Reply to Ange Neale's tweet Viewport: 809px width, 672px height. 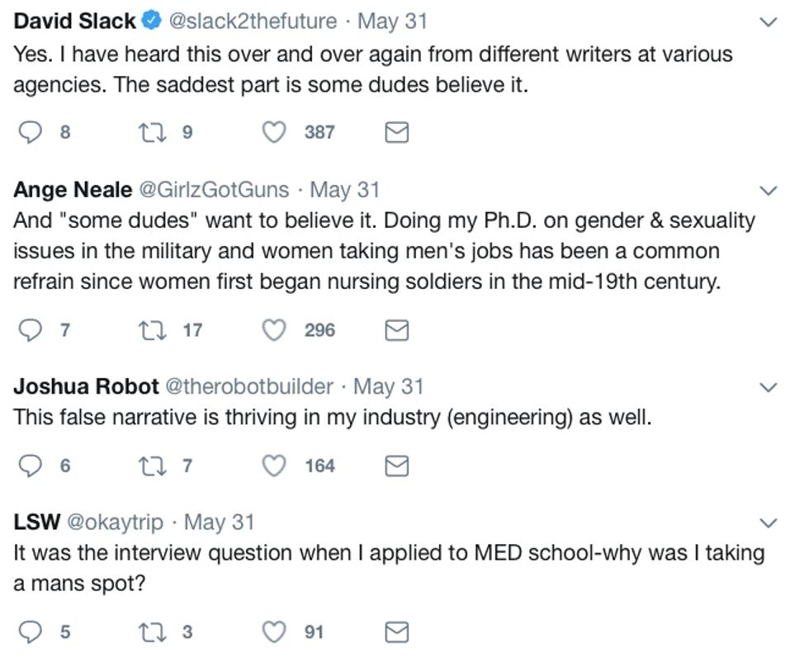(31, 330)
